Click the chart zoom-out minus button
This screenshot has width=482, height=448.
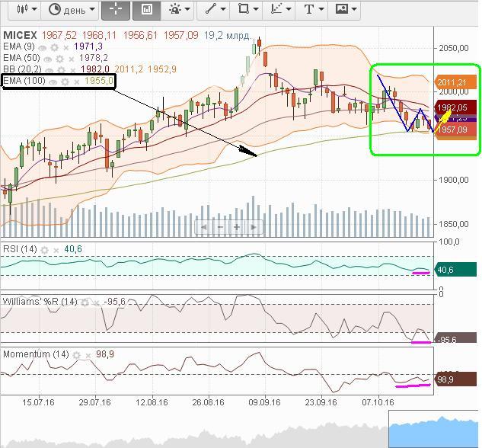(220, 228)
